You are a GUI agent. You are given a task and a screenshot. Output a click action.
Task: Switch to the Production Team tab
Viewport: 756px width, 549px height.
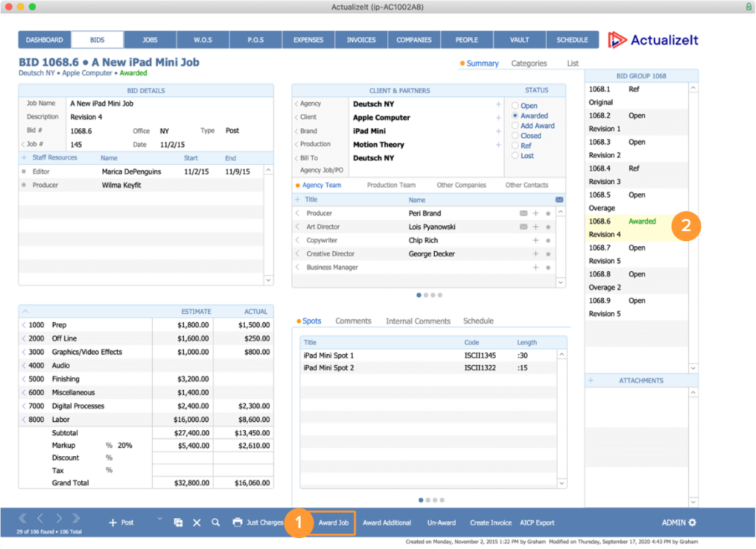click(391, 185)
